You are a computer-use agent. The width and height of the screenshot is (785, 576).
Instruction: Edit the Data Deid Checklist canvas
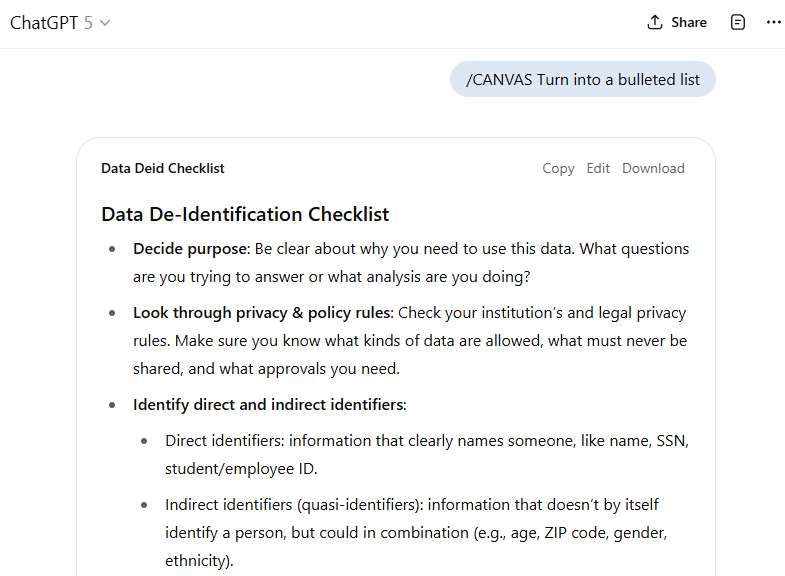[x=598, y=168]
